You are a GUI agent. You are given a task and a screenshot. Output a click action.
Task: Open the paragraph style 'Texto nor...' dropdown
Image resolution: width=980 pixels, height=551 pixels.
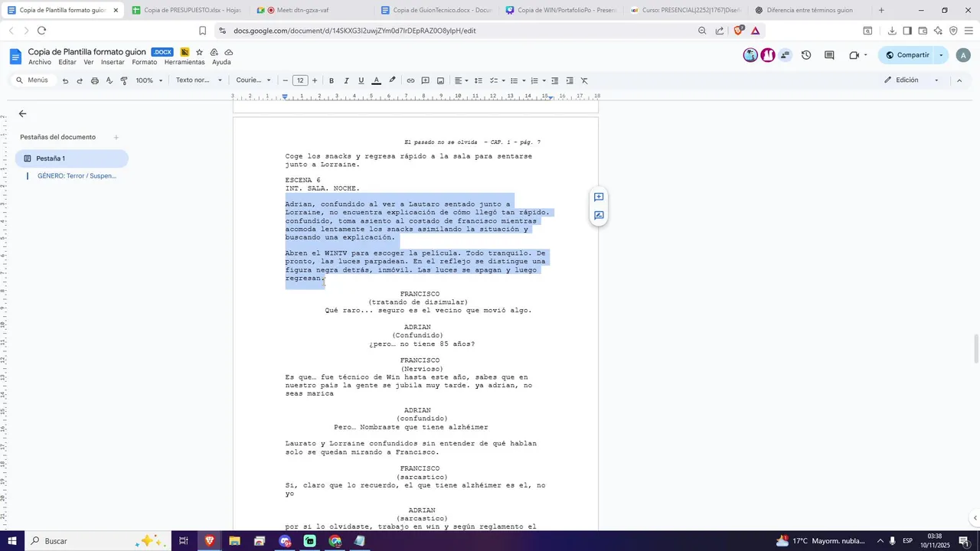click(199, 80)
